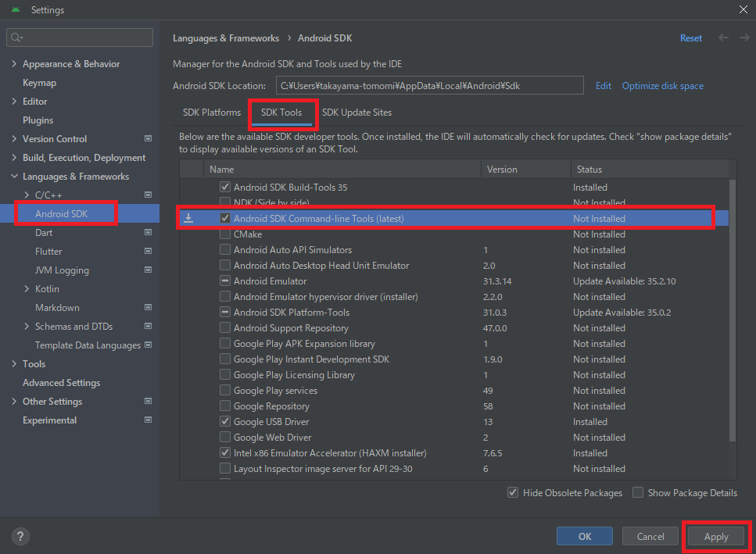The height and width of the screenshot is (554, 756).
Task: Click the Android SDK Location path field
Action: pyautogui.click(x=429, y=86)
